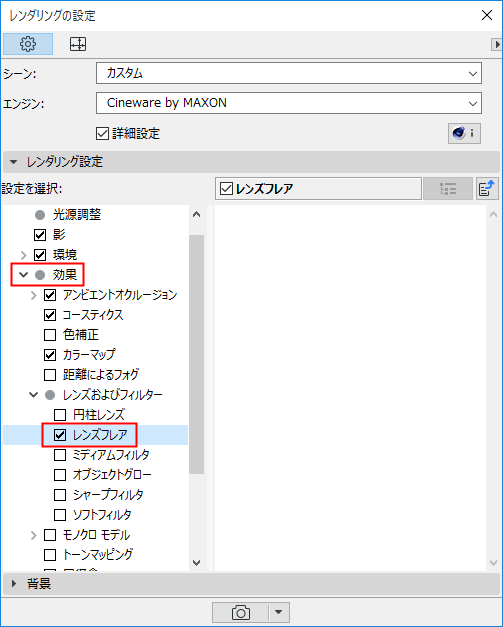Enable the 色補正 checkbox
Viewport: 503px width, 627px height.
coord(50,335)
